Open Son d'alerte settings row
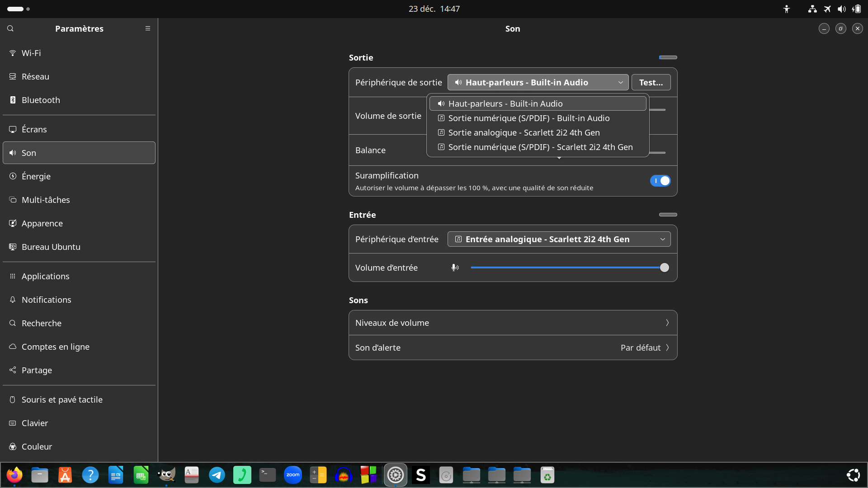This screenshot has height=488, width=868. tap(513, 347)
